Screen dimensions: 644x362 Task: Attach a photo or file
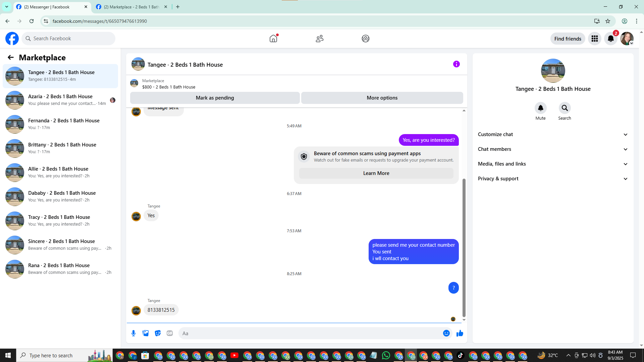[x=146, y=333]
